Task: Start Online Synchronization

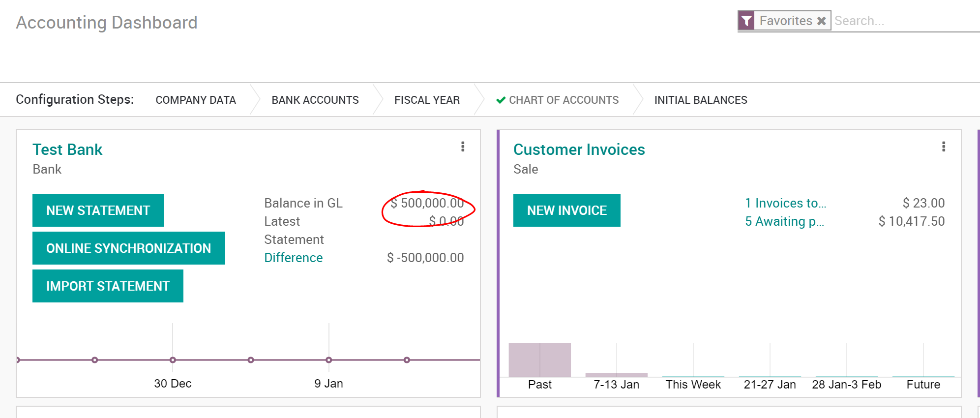Action: pos(129,248)
